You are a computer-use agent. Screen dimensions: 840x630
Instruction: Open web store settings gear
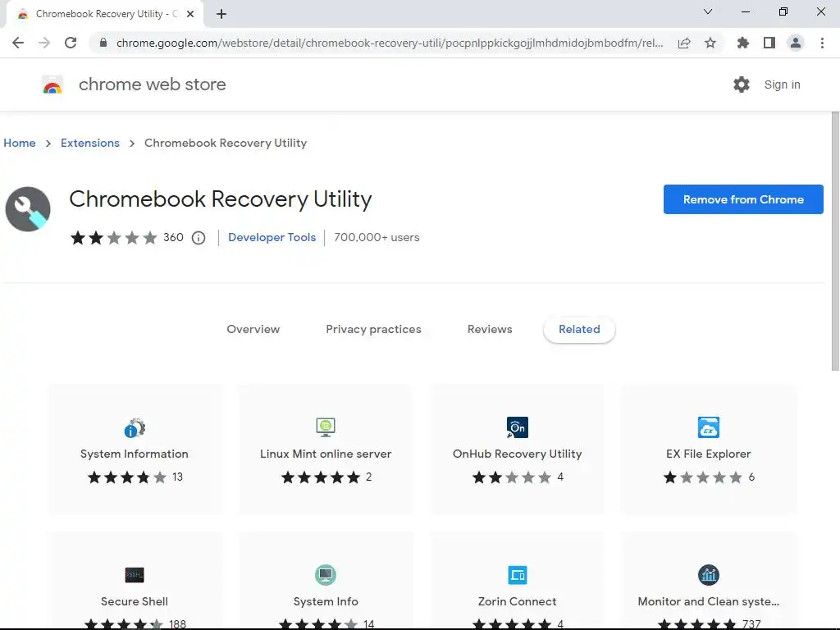click(x=742, y=84)
